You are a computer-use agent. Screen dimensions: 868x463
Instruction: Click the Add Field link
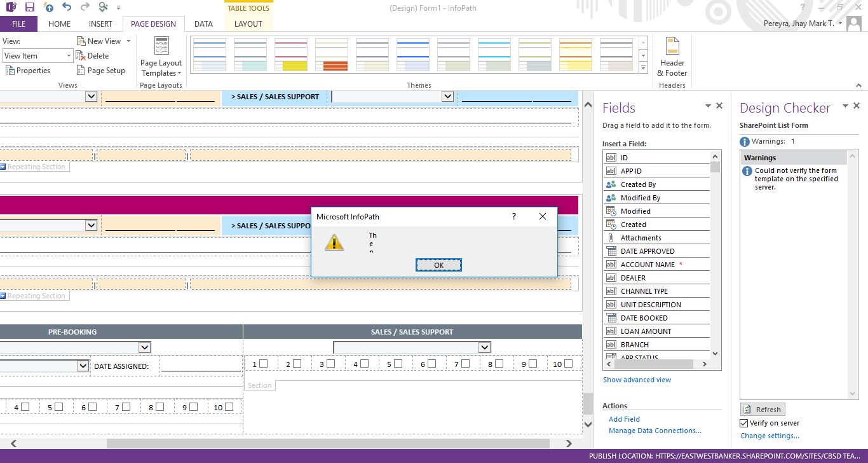click(624, 419)
